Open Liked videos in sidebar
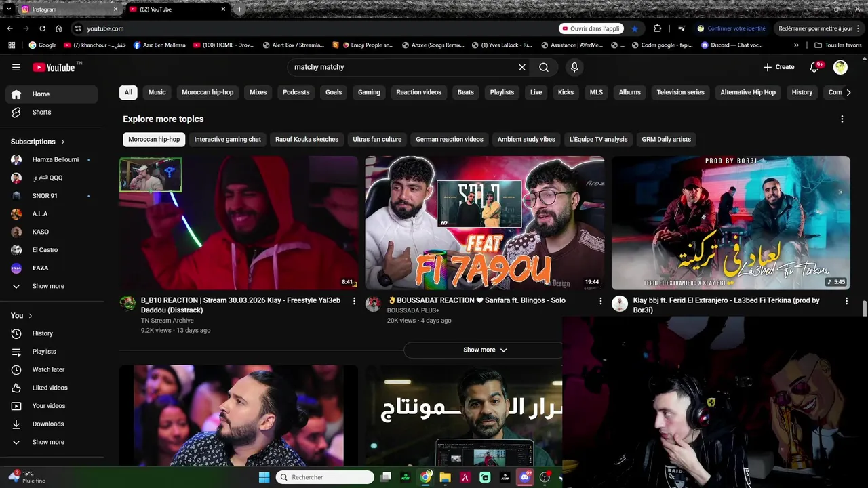The image size is (868, 488). click(52, 388)
